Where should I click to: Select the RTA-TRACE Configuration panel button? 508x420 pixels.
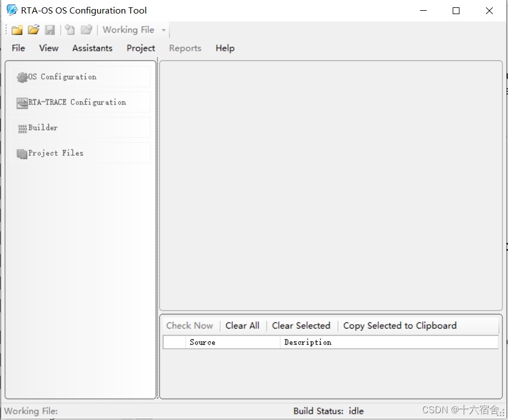tap(80, 102)
